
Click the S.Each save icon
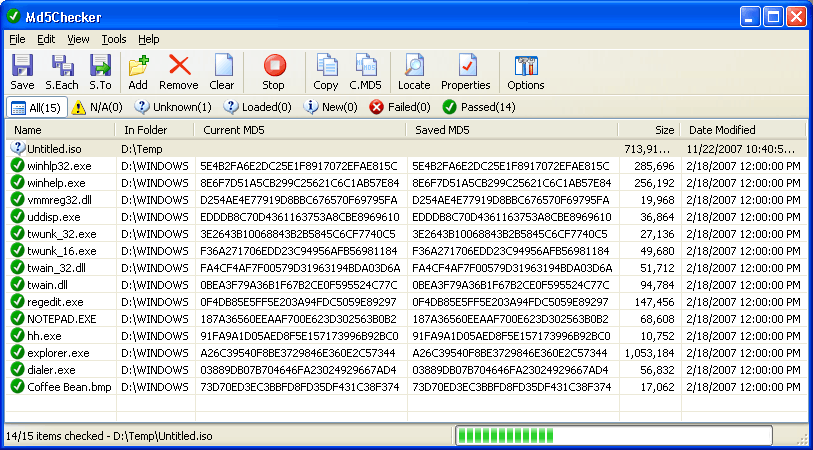click(x=62, y=73)
